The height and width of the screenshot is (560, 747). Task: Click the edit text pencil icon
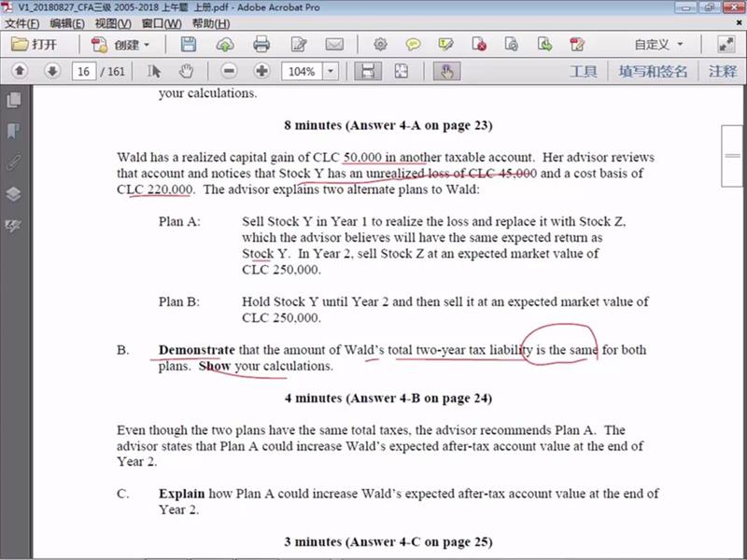coord(299,45)
